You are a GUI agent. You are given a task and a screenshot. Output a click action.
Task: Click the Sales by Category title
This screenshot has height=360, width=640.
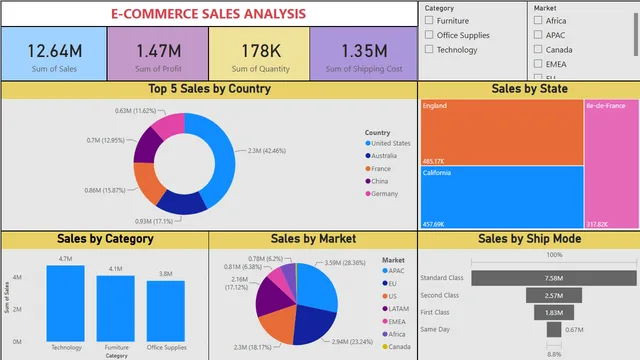pos(105,238)
